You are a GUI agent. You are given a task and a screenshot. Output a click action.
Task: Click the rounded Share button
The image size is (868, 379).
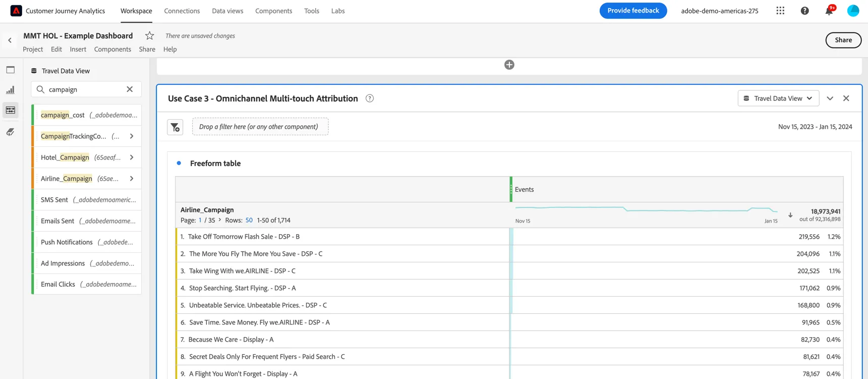coord(843,40)
